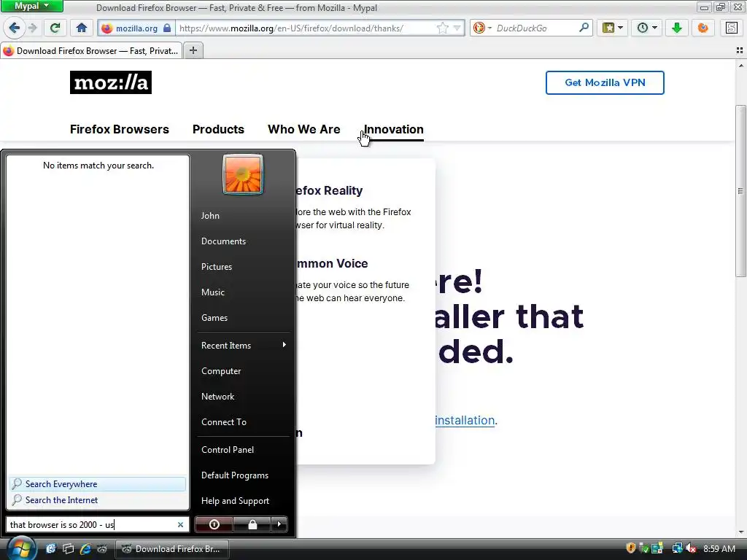The image size is (747, 560).
Task: Click the orange Firefox-style toolbar icon
Action: tap(703, 28)
